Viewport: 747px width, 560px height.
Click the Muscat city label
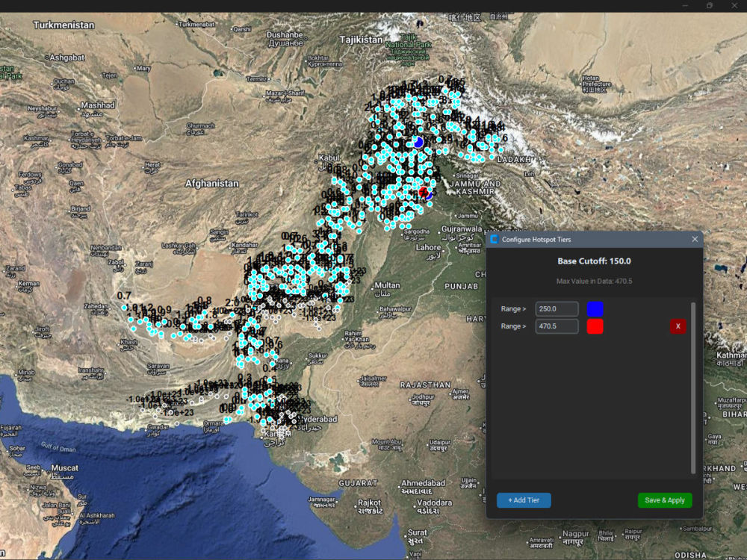65,467
